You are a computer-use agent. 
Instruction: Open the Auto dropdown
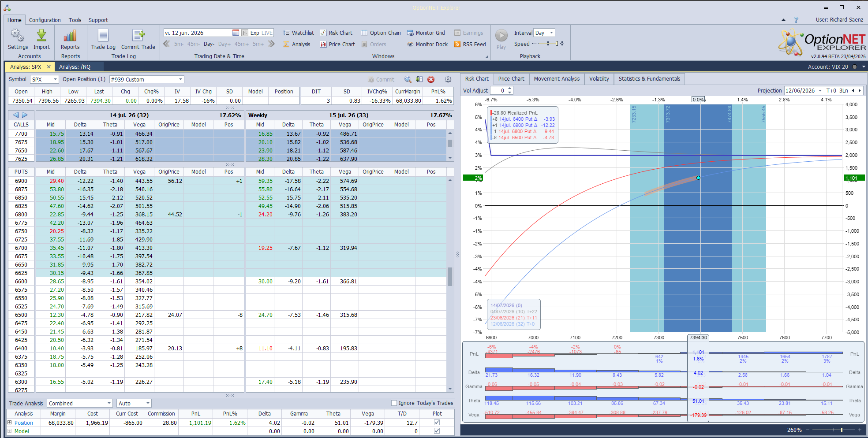[x=148, y=403]
